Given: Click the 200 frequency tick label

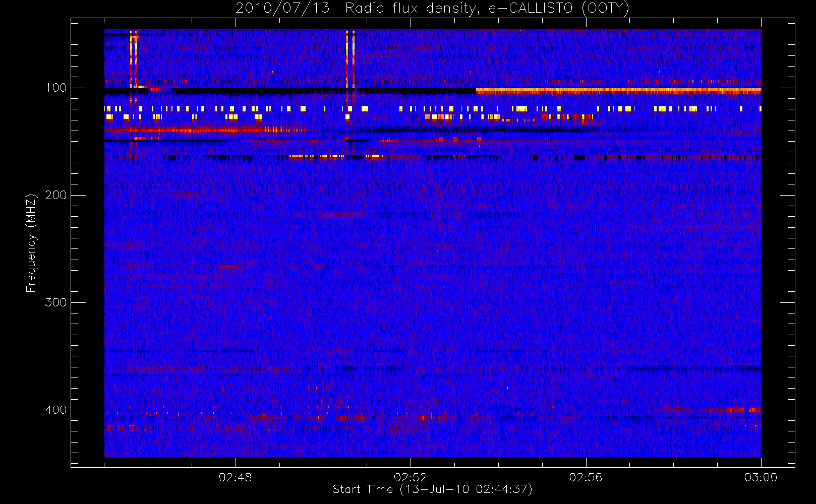Looking at the screenshot, I should (x=55, y=195).
